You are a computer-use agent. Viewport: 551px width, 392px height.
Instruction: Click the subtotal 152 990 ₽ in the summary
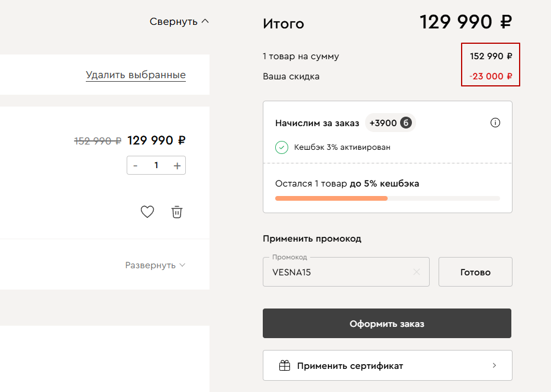[x=491, y=56]
